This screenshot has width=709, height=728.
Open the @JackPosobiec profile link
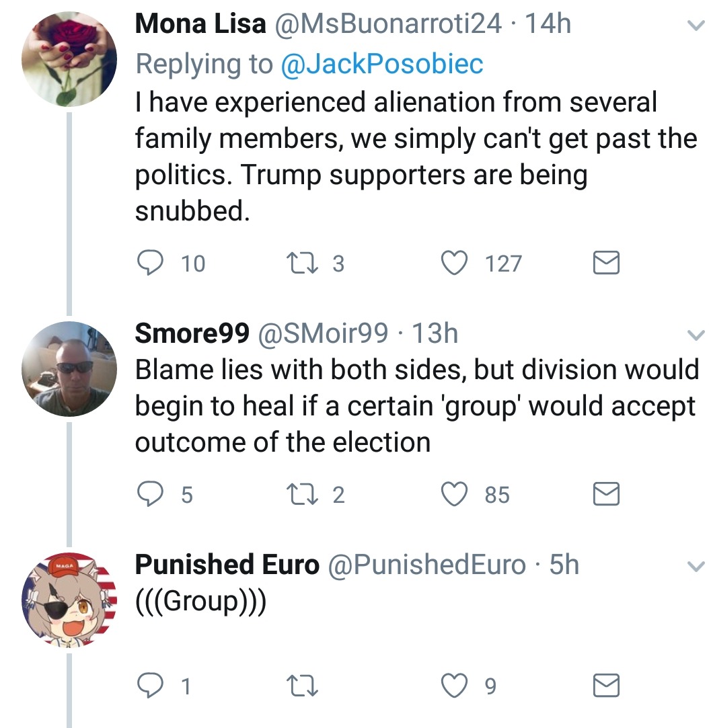click(381, 63)
